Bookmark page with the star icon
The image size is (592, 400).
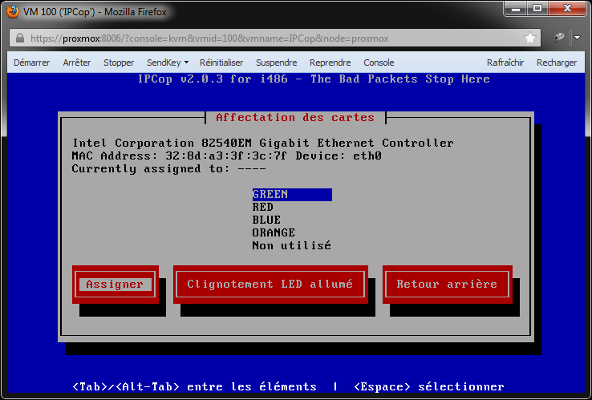click(x=530, y=38)
